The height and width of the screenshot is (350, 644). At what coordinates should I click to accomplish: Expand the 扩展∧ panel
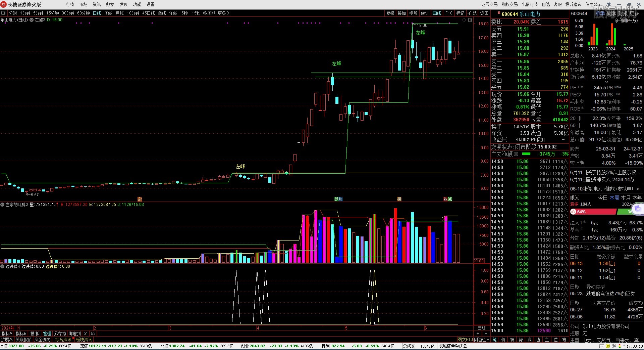point(7,340)
